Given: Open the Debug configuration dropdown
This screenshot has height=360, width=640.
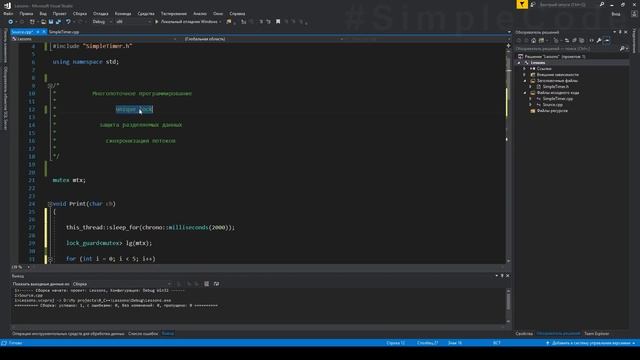Looking at the screenshot, I should tap(102, 22).
